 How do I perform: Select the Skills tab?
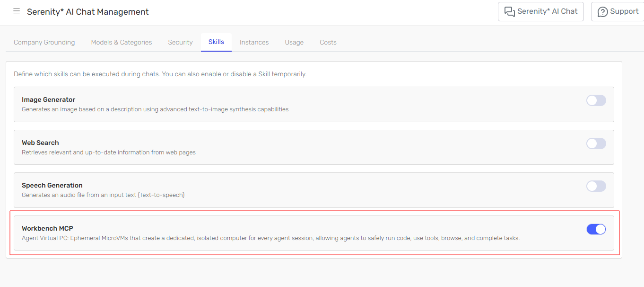pyautogui.click(x=216, y=42)
